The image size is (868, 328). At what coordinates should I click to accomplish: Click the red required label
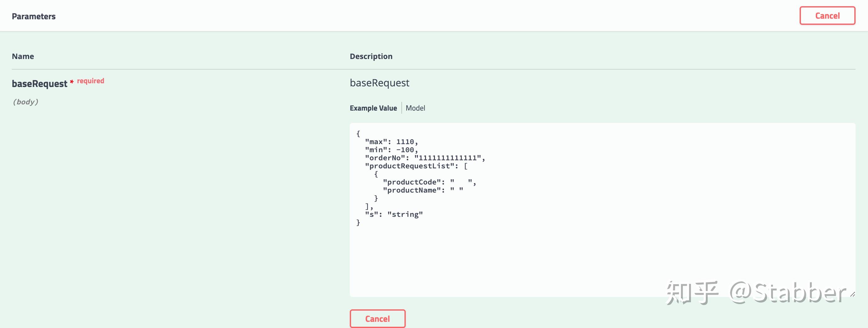[x=91, y=81]
